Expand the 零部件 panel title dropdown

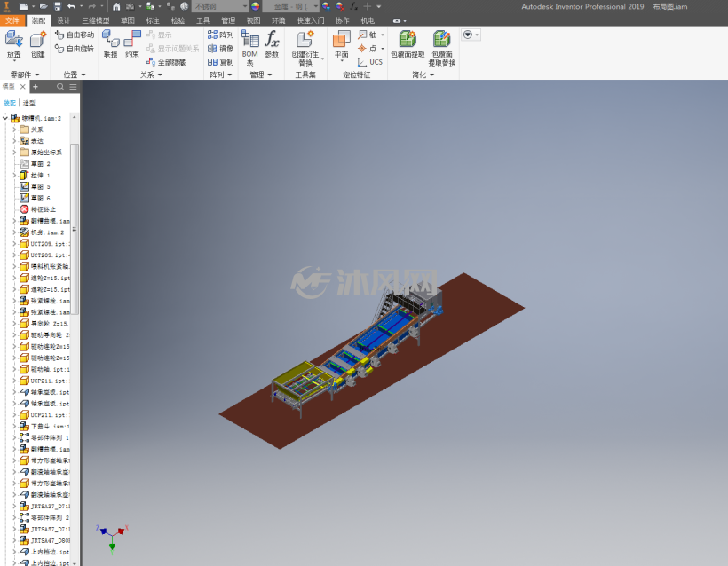[x=25, y=75]
